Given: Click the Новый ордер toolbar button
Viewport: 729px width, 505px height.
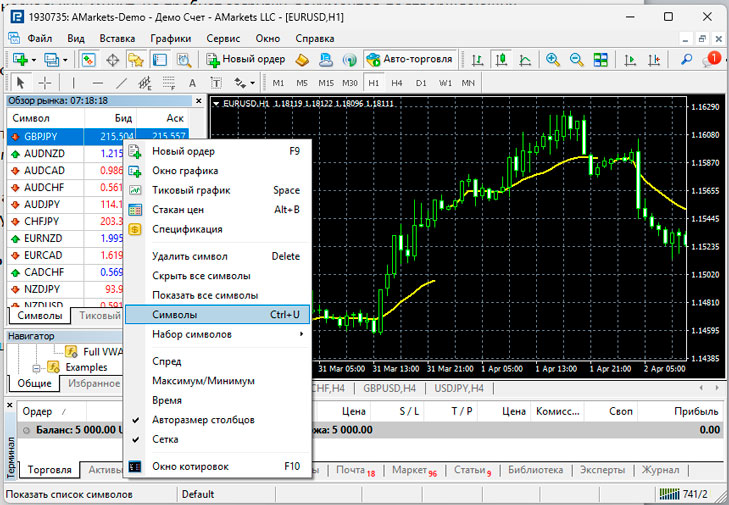Looking at the screenshot, I should [x=246, y=59].
